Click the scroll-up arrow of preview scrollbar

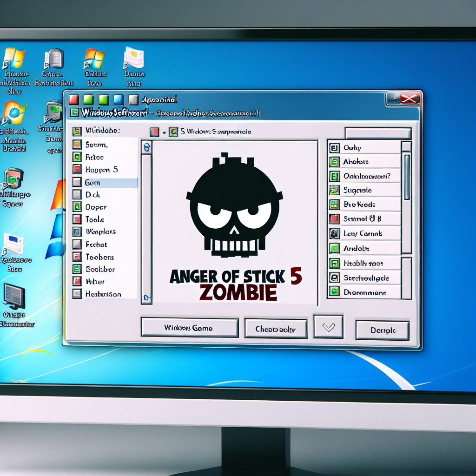tap(146, 147)
